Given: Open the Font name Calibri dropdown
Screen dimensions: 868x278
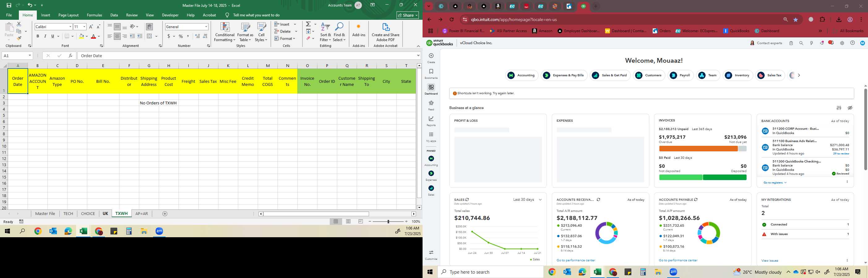Looking at the screenshot, I should 71,27.
